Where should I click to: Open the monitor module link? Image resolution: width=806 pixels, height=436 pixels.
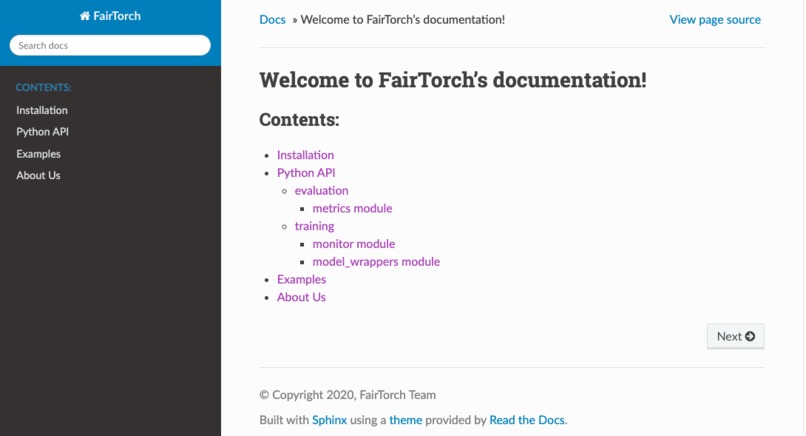click(354, 244)
